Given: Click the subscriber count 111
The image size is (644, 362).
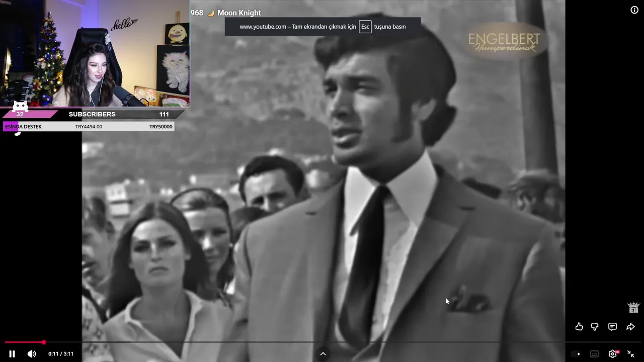Looking at the screenshot, I should tap(164, 114).
